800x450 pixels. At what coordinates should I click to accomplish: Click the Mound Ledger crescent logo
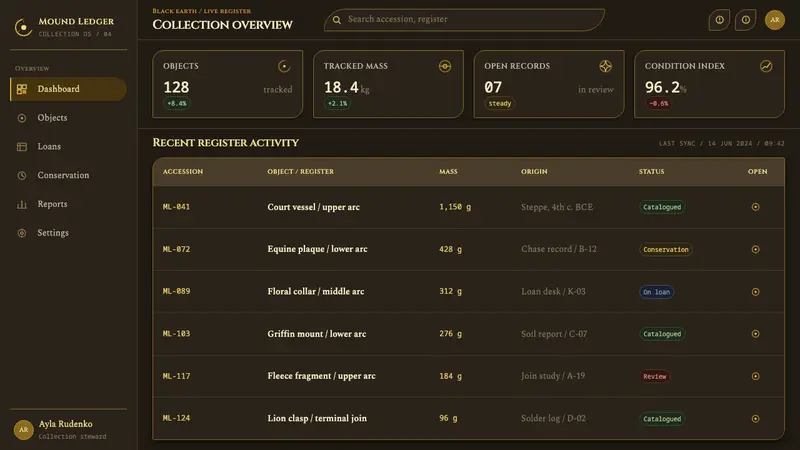pos(23,28)
